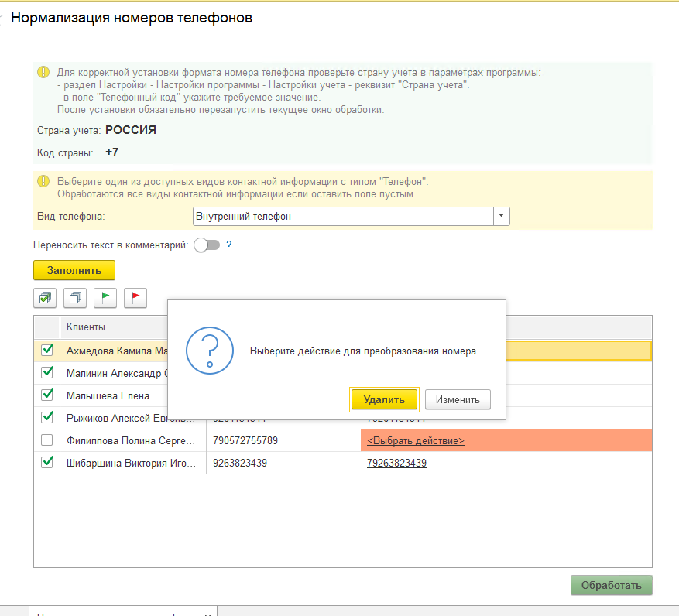This screenshot has height=616, width=679.
Task: Click the warning icon in the green info panel
Action: coord(43,72)
